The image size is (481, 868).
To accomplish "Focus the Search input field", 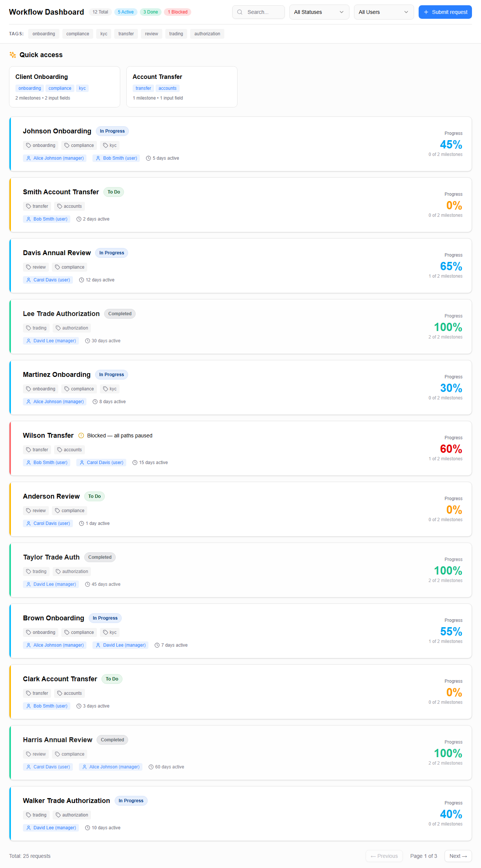I will click(263, 12).
